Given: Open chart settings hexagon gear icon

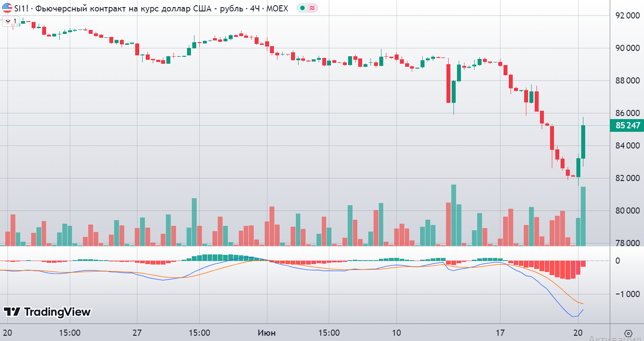Looking at the screenshot, I should click(x=628, y=333).
